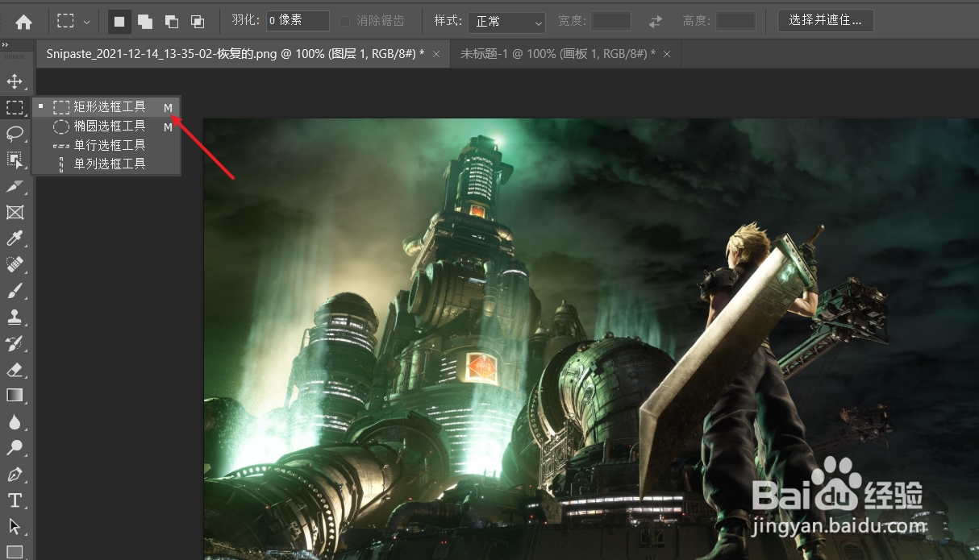
Task: Select the Eraser tool
Action: tap(15, 370)
